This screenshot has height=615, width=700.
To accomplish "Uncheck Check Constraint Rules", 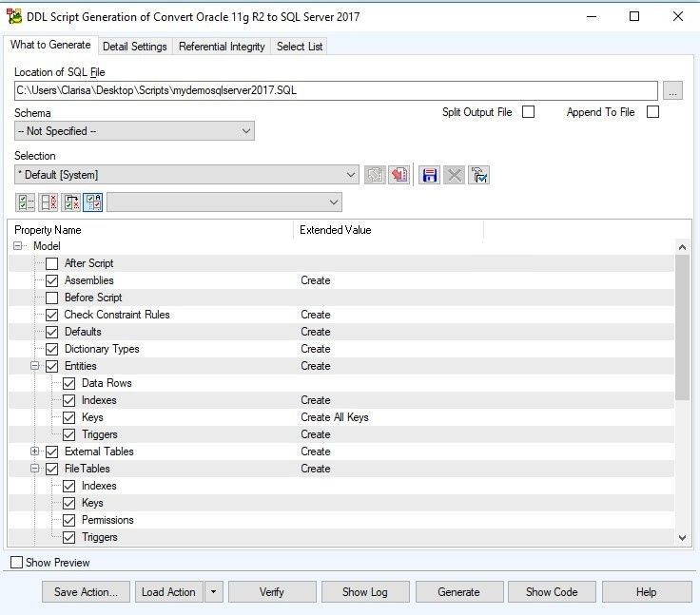I will click(x=51, y=315).
